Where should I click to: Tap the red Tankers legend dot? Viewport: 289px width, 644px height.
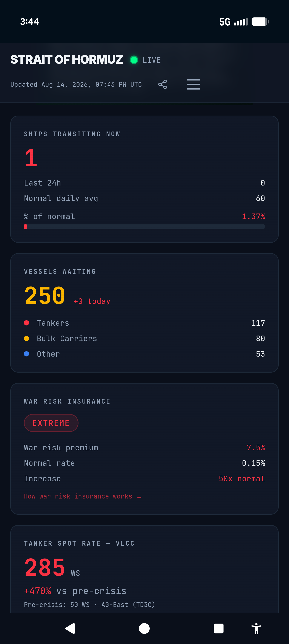tap(26, 323)
